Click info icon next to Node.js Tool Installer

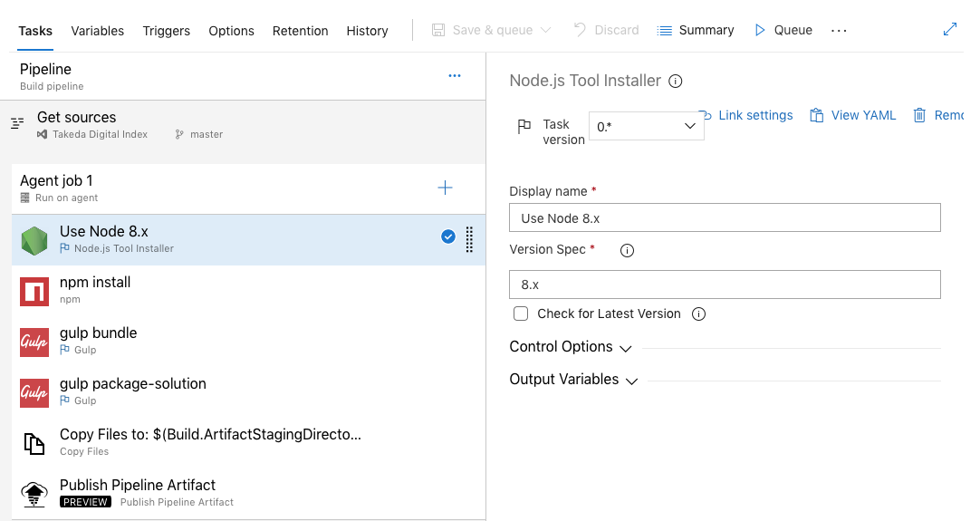click(x=675, y=81)
